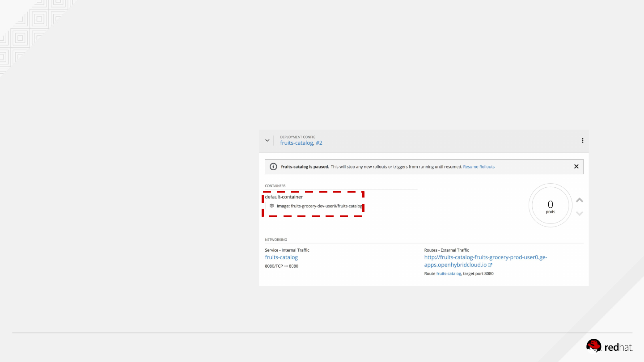This screenshot has width=644, height=362.
Task: Click the default-container name
Action: 284,197
